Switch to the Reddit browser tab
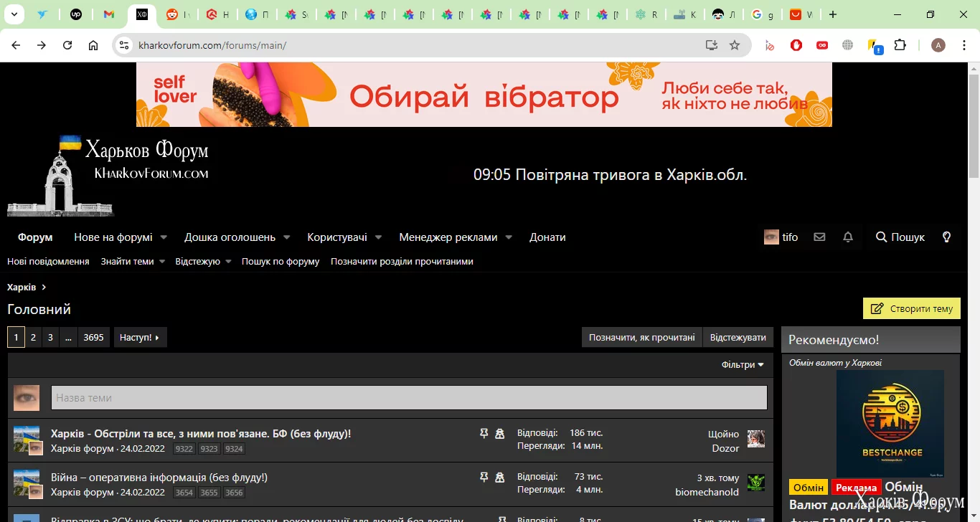 [x=176, y=14]
